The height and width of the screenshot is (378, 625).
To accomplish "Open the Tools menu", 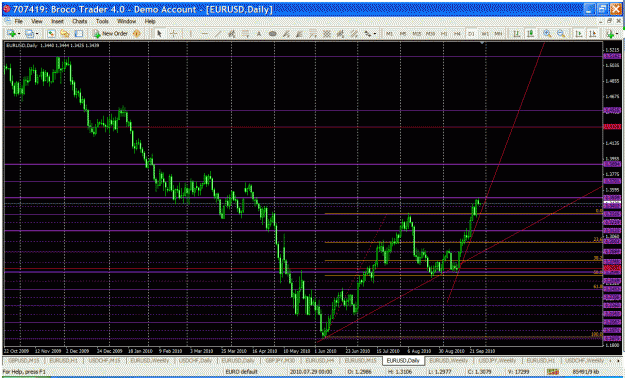I will click(102, 22).
